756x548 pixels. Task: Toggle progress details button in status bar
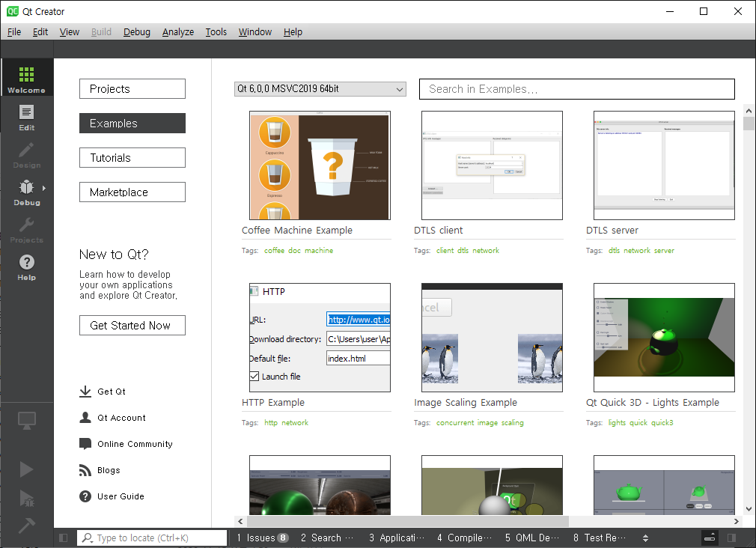[710, 538]
